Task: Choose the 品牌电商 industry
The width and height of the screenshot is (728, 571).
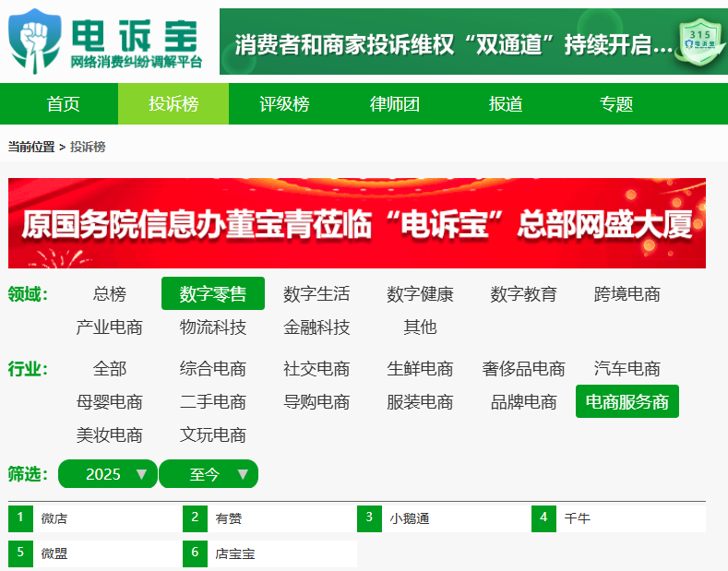Action: click(x=524, y=402)
